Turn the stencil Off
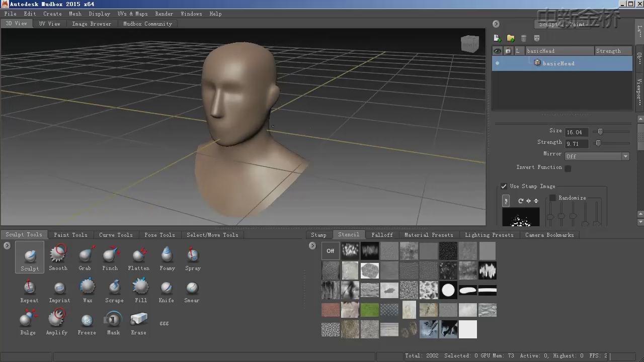The image size is (644, 362). pyautogui.click(x=331, y=251)
